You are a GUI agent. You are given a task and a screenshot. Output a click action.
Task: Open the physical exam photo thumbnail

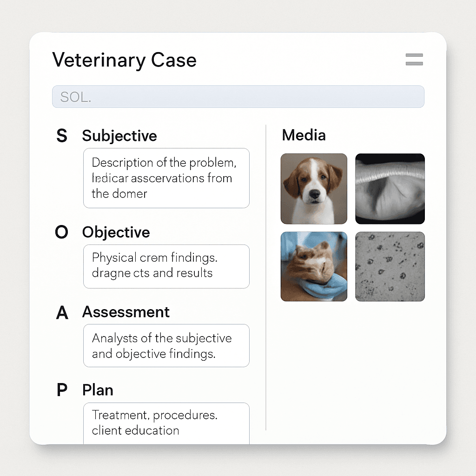pos(314,266)
